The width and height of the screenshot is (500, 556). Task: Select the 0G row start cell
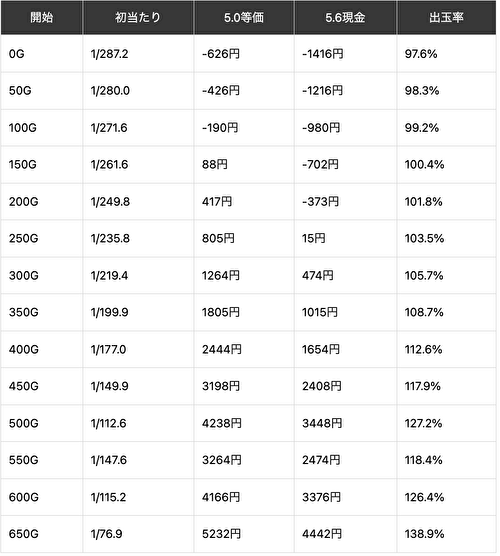(x=42, y=54)
